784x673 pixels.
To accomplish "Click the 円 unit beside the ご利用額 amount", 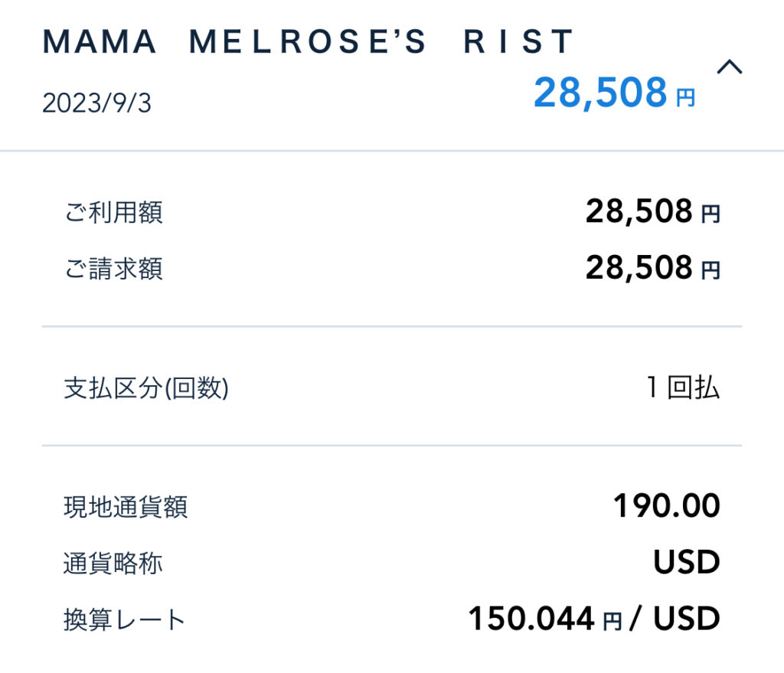I will (710, 214).
